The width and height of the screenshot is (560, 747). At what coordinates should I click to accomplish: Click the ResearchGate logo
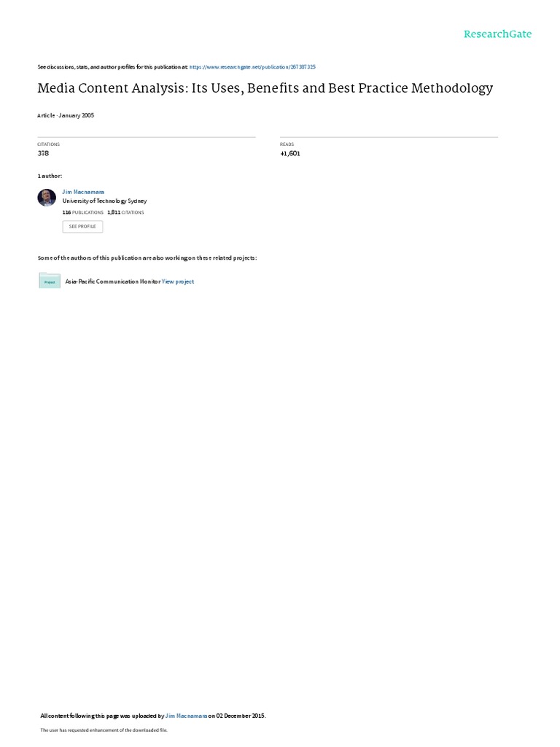coord(497,34)
